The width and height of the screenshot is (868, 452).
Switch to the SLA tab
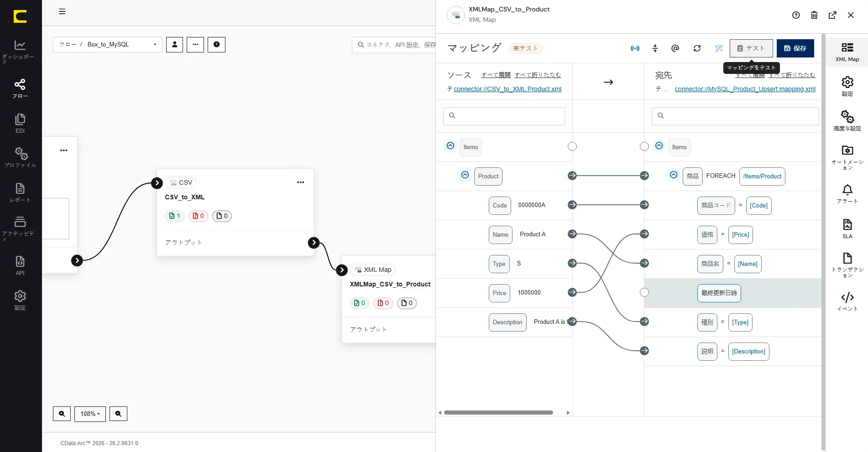tap(847, 229)
